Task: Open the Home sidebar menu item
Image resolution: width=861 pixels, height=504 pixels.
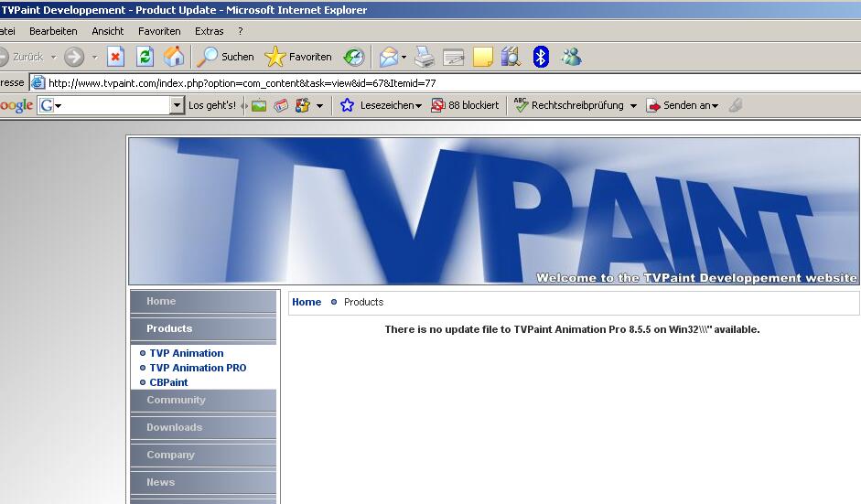Action: [x=203, y=302]
